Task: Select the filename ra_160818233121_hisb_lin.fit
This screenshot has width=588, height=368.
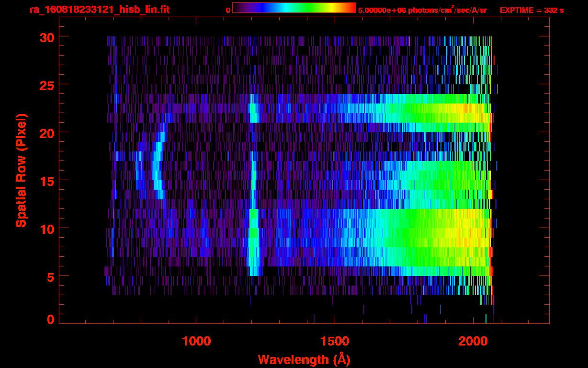Action: [100, 10]
